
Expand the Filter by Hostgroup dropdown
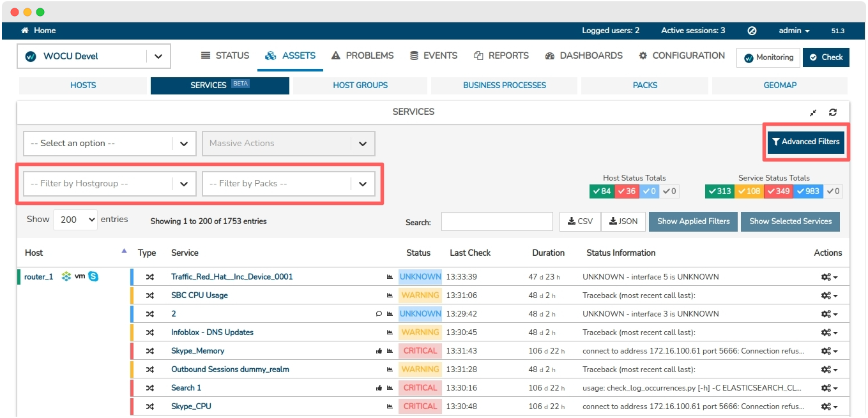pyautogui.click(x=109, y=184)
